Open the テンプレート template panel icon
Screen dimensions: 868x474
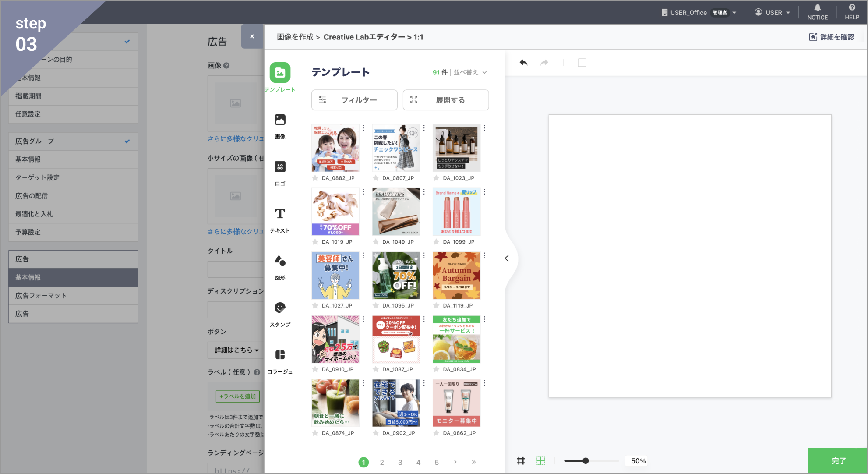280,73
